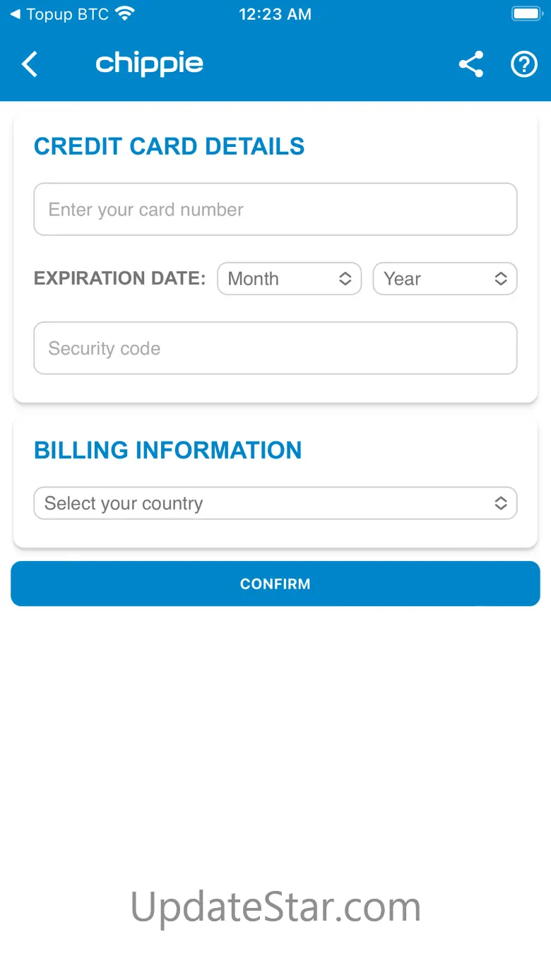This screenshot has height=980, width=551.
Task: Tap the chippie logo
Action: (149, 64)
